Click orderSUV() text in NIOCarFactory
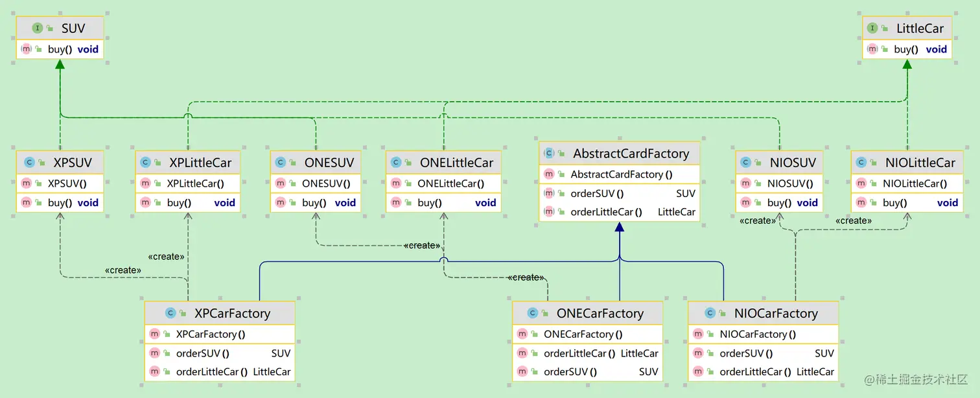Viewport: 980px width, 398px height. coord(746,353)
